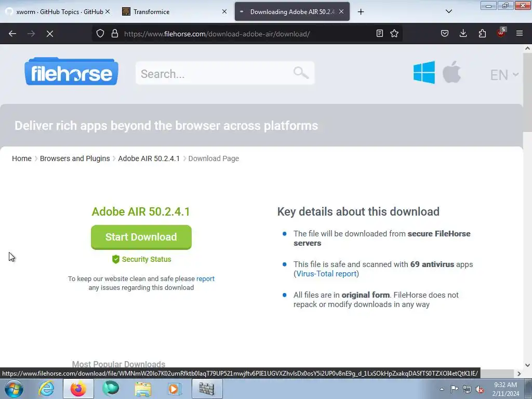Bookmark this page with star icon
This screenshot has width=532, height=399.
click(394, 33)
